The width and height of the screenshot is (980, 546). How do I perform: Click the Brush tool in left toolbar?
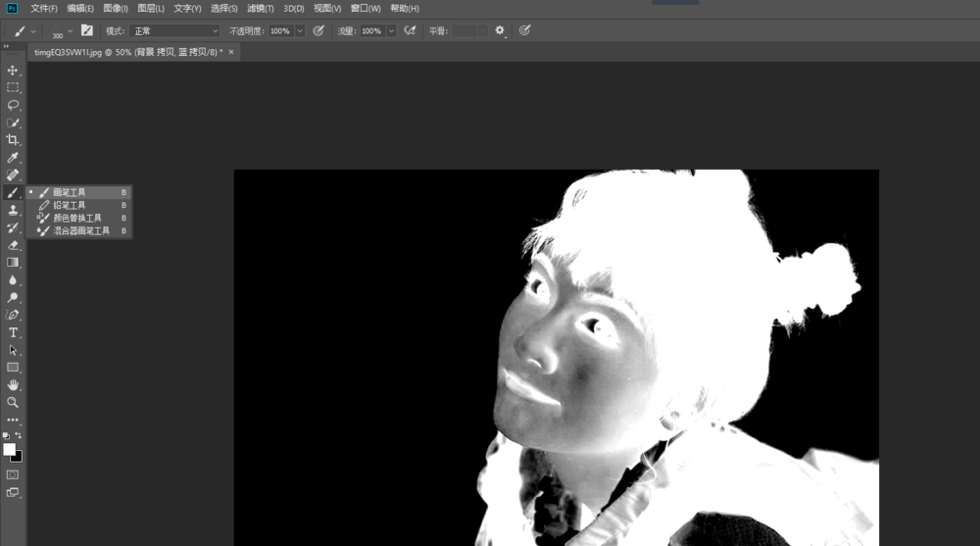(13, 193)
